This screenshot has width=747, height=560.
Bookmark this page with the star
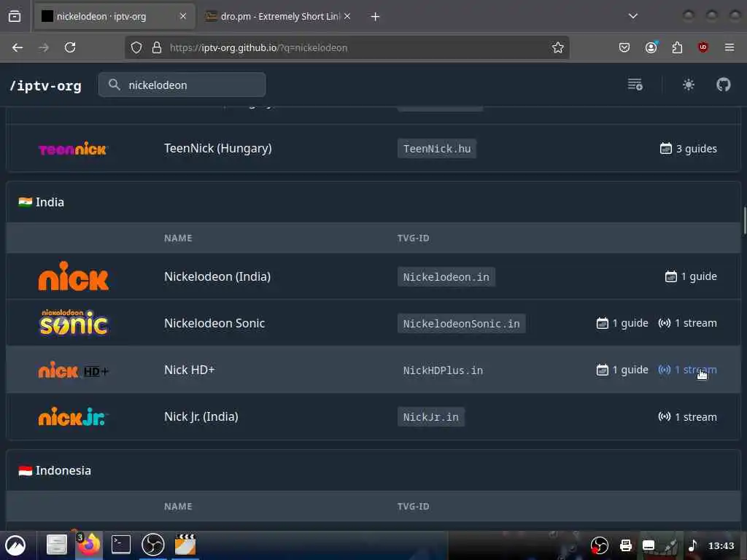coord(558,47)
